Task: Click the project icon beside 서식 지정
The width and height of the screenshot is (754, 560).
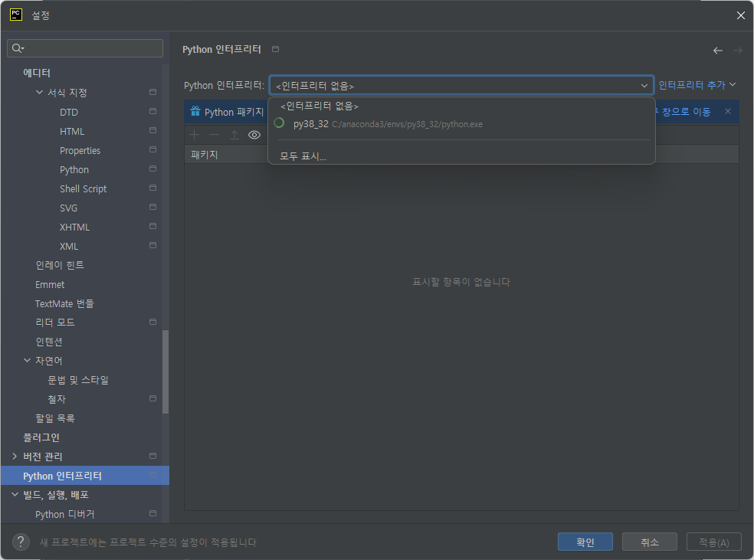Action: coord(153,92)
